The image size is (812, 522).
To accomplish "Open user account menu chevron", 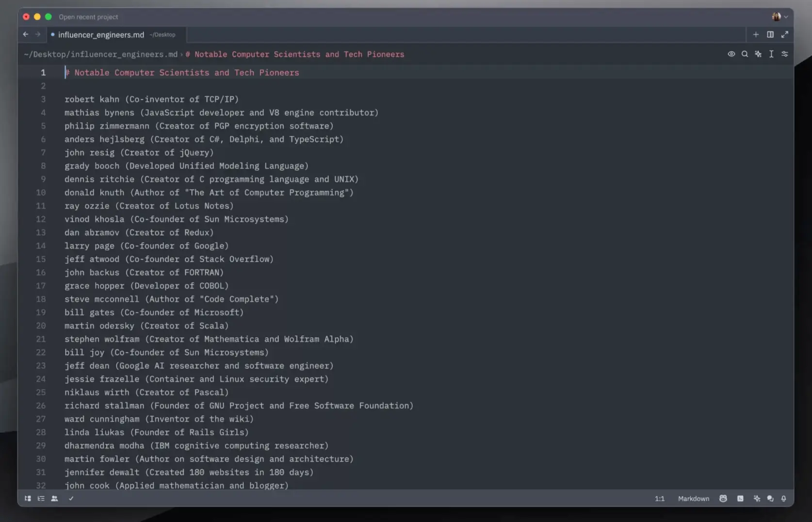I will (x=786, y=17).
